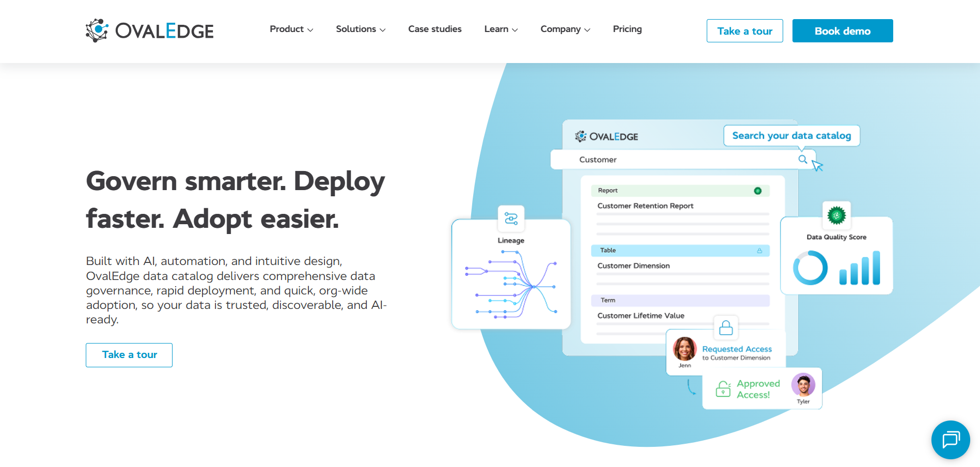Screen dimensions: 980x467
Task: Click the Customer search field
Action: point(683,160)
